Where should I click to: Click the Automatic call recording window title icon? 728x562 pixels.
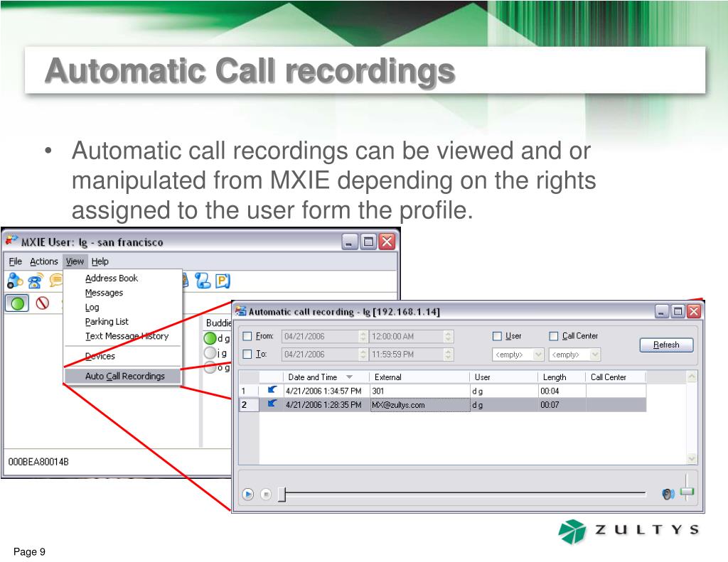(240, 311)
